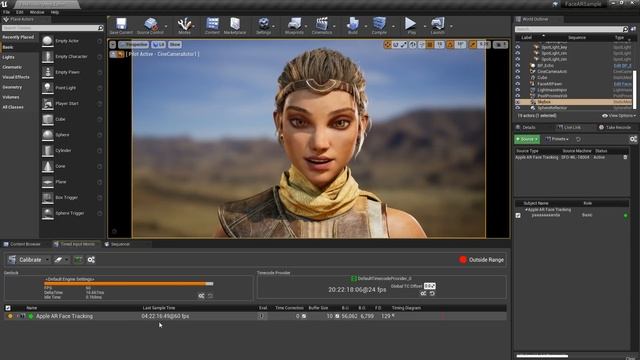Open the Modes toolbar icon
The image size is (640, 360).
point(184,24)
